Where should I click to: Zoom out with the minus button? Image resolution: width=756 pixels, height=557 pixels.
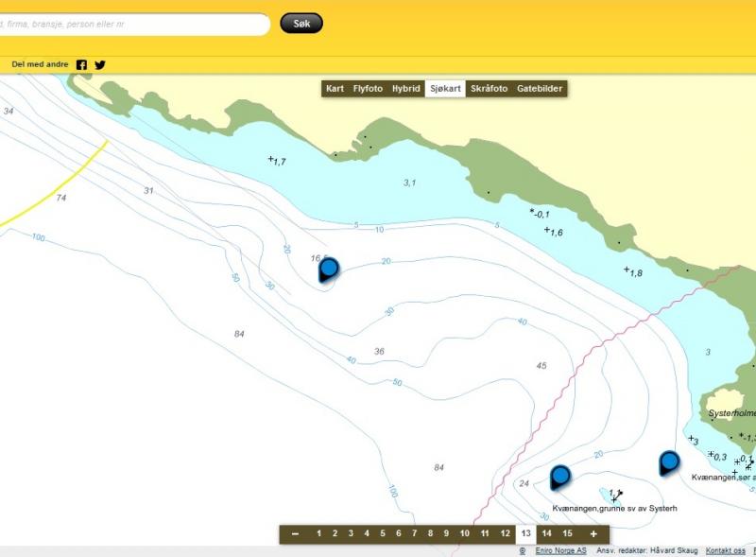[296, 534]
